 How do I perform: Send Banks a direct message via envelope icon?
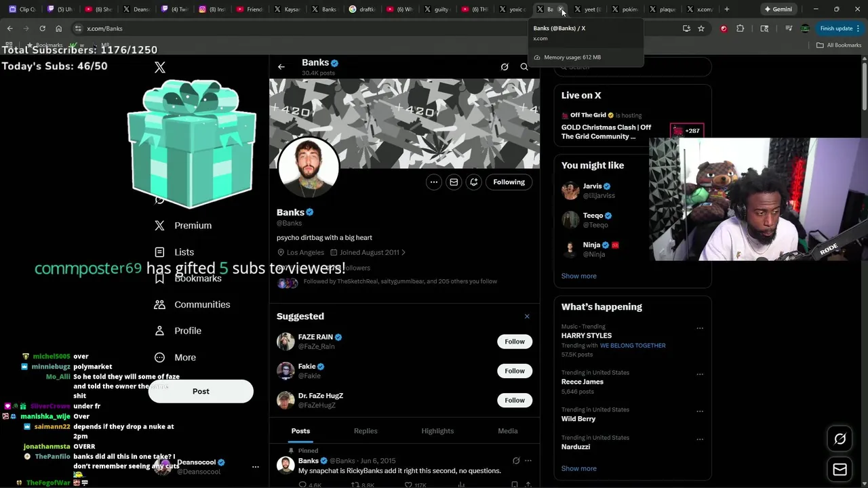[454, 182]
